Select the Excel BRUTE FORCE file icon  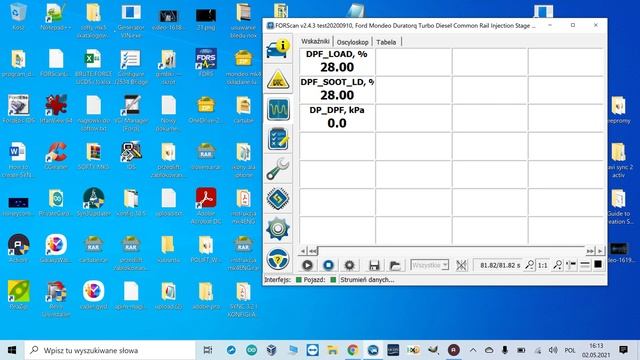(x=93, y=67)
